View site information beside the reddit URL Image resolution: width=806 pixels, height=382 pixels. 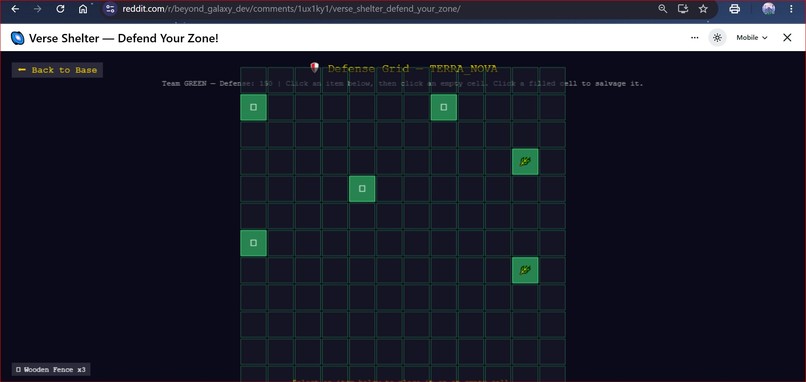click(x=110, y=9)
